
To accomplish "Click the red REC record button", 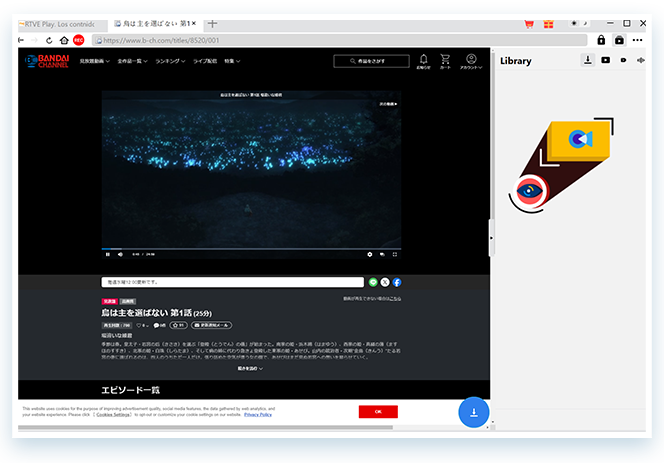I will (78, 40).
